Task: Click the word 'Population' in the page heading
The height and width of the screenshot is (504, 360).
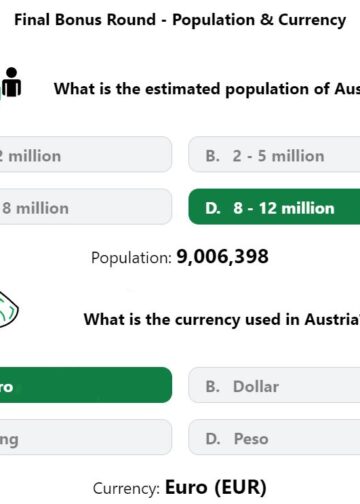Action: [213, 20]
